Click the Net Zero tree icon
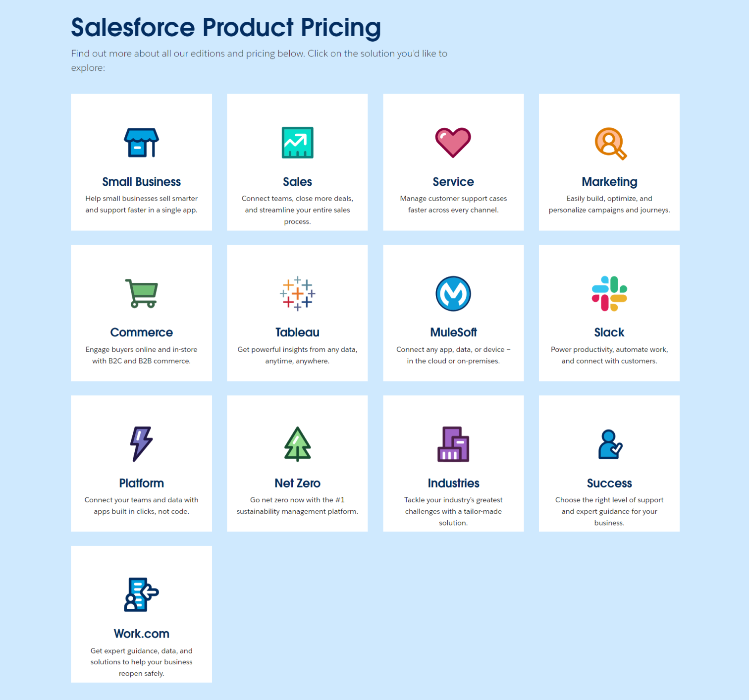 click(x=297, y=444)
